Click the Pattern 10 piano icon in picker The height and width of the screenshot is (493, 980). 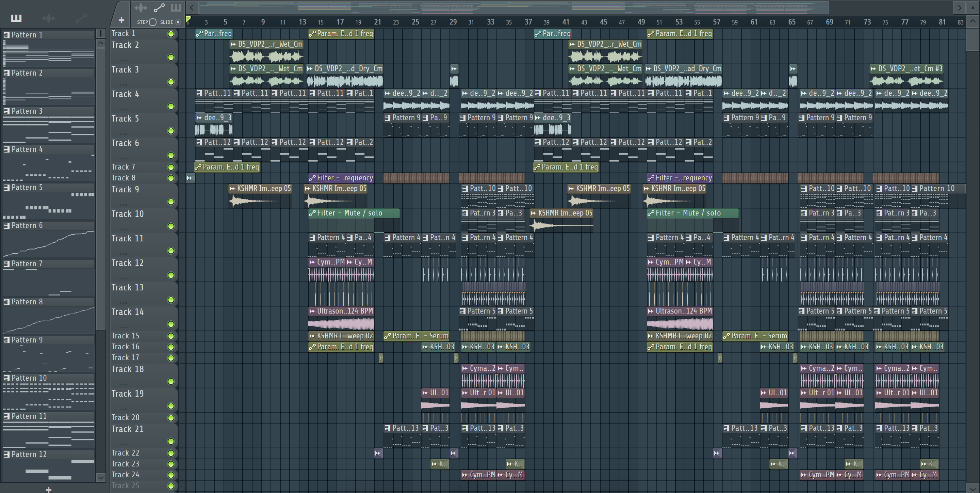[6, 378]
